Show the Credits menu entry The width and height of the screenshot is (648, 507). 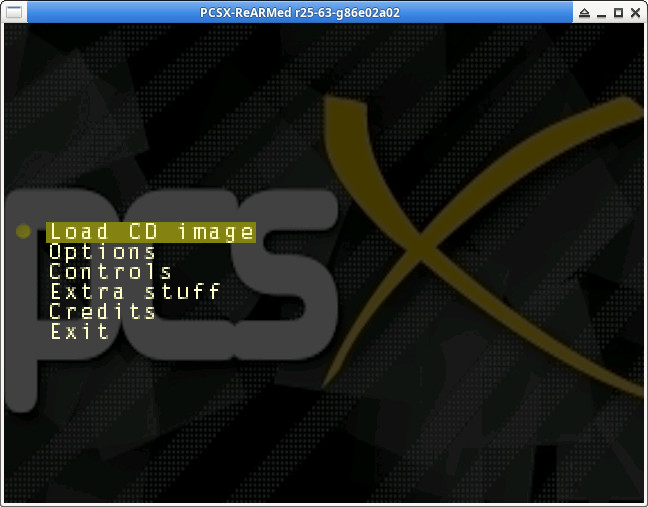102,311
